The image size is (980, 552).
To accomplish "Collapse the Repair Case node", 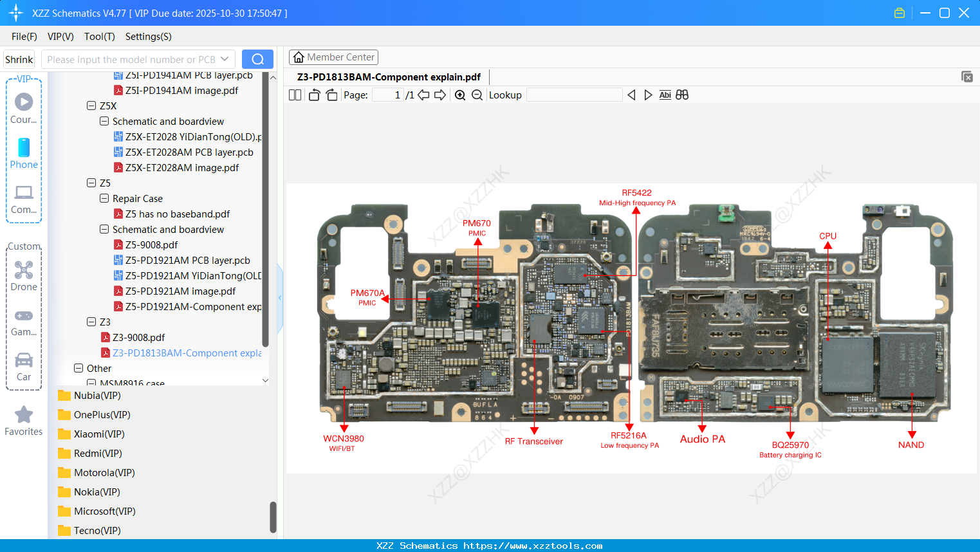I will point(104,198).
